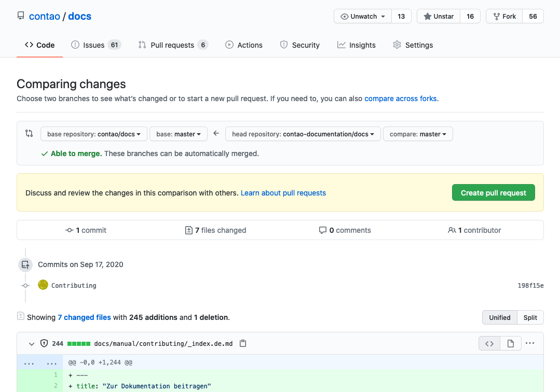Go to the Insights tab
Image resolution: width=560 pixels, height=392 pixels.
(x=356, y=45)
